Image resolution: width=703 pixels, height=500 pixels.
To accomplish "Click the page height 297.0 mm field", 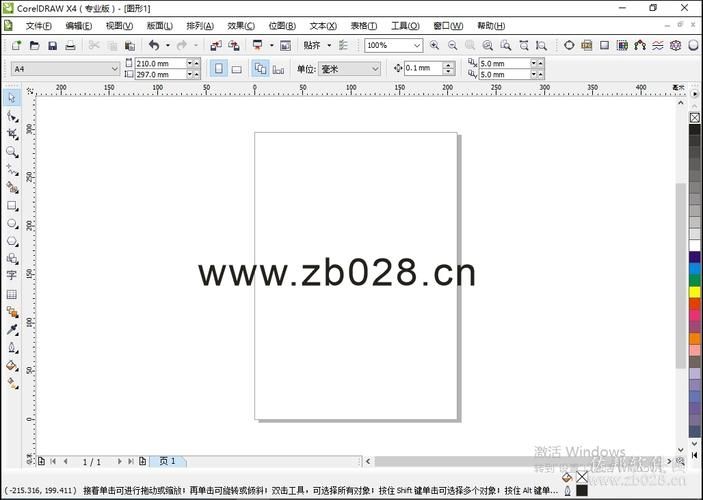I will point(161,74).
